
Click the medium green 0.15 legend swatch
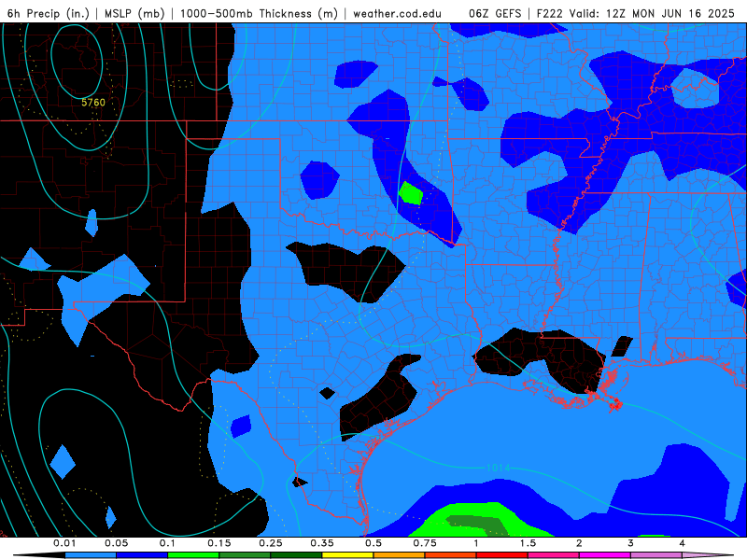tap(245, 555)
